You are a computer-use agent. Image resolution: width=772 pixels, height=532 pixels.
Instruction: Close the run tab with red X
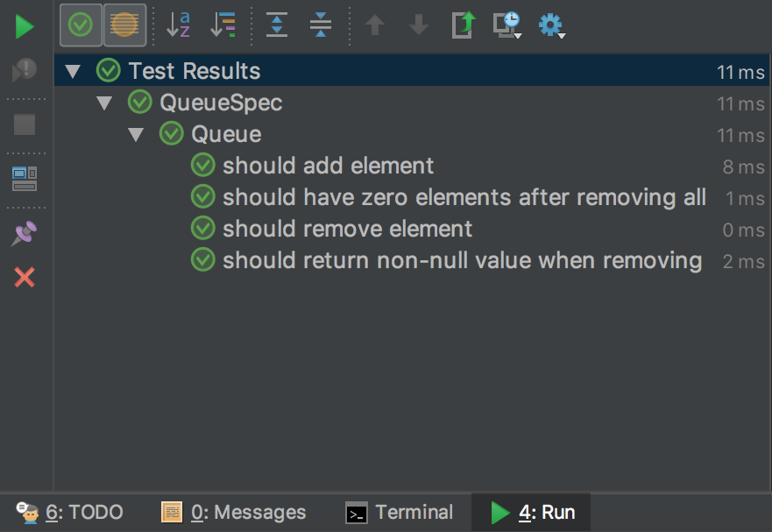(x=25, y=278)
